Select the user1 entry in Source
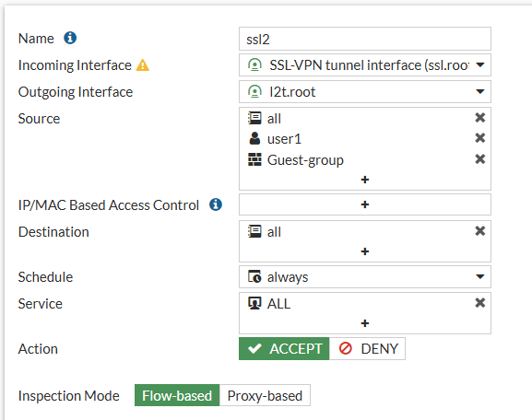 (284, 139)
